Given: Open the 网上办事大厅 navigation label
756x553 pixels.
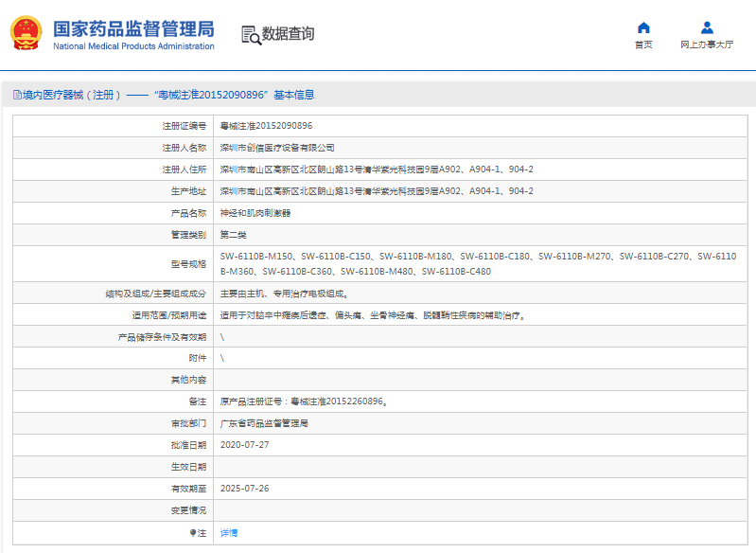Looking at the screenshot, I should click(x=707, y=45).
